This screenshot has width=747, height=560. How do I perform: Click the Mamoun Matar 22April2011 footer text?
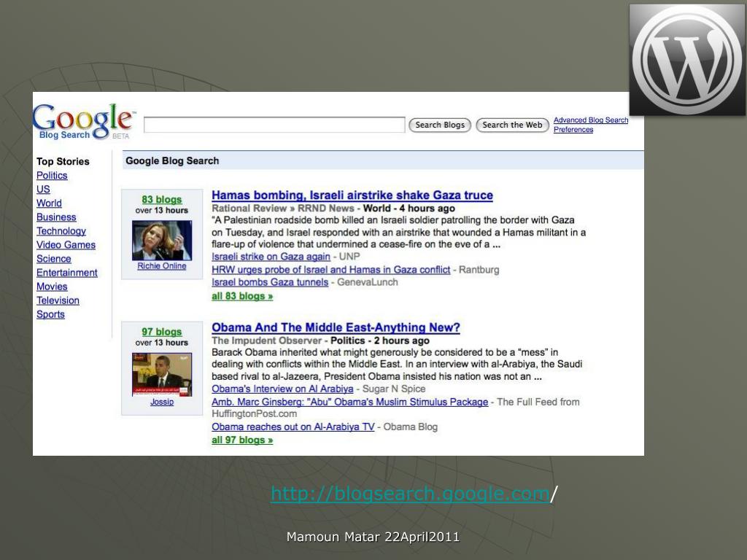(x=373, y=537)
